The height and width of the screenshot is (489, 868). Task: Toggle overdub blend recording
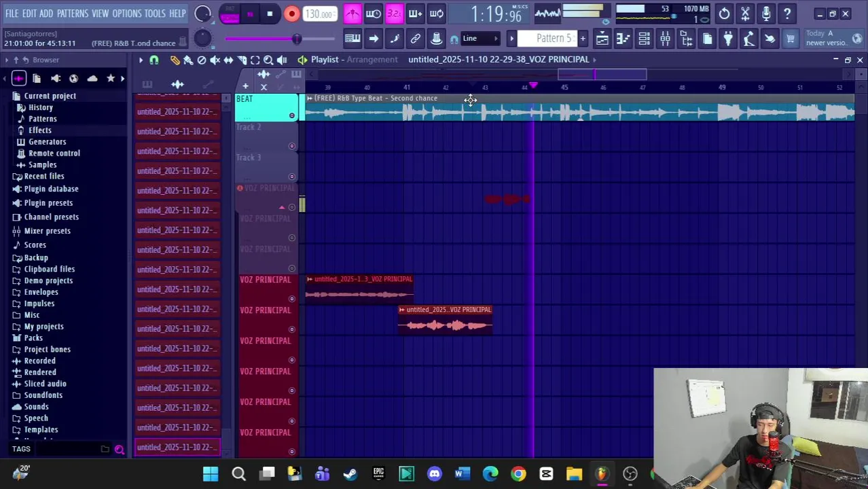[416, 14]
